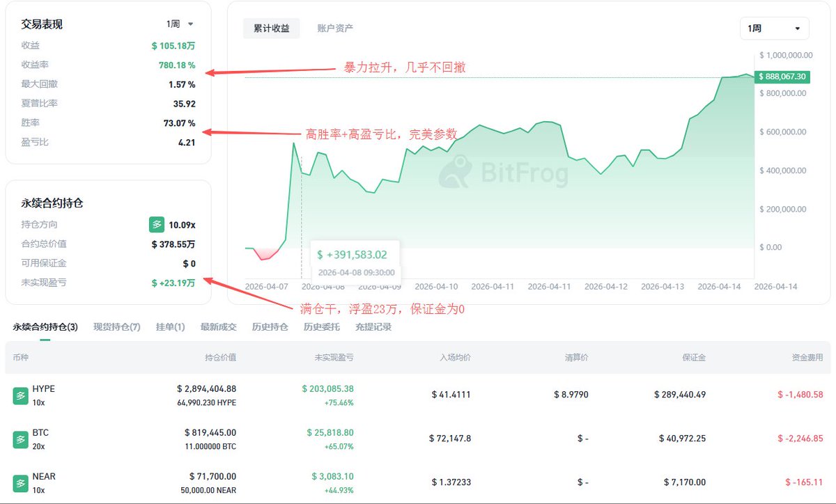
Task: Switch to the 账户资产 view
Action: coord(334,29)
